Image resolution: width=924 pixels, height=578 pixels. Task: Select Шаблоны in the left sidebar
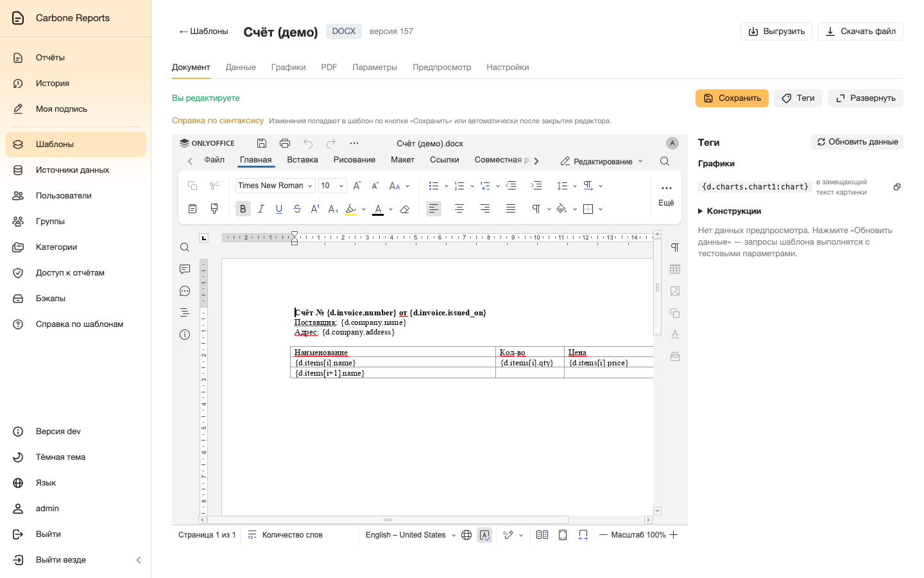tap(76, 144)
